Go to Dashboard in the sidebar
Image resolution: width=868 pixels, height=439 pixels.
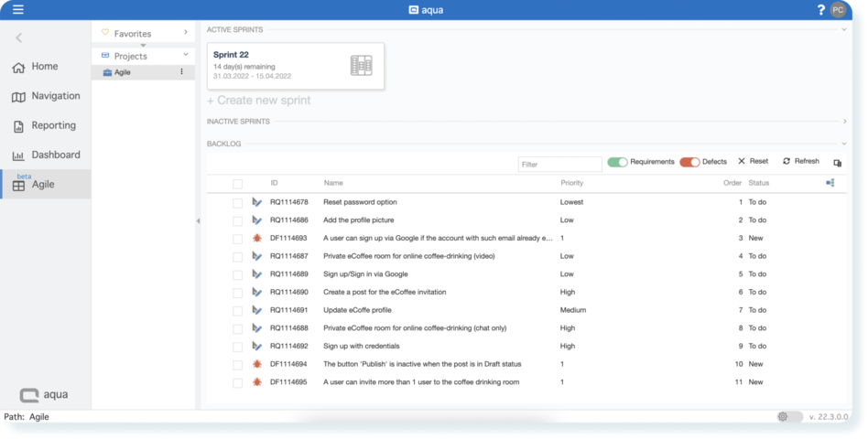click(x=55, y=155)
